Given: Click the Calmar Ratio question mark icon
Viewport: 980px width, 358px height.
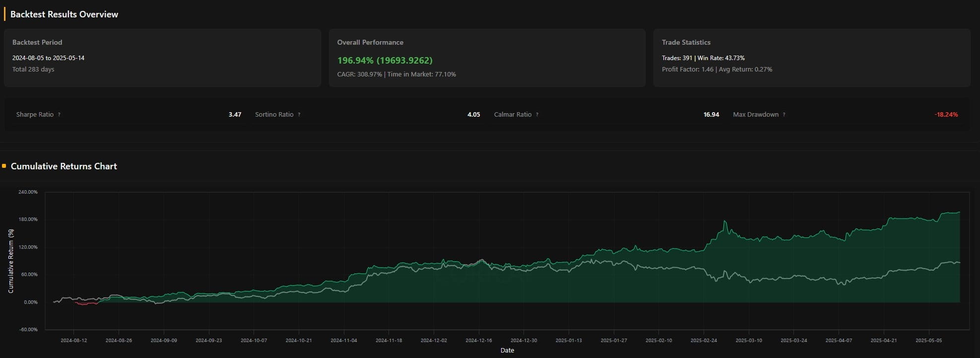Looking at the screenshot, I should coord(537,115).
